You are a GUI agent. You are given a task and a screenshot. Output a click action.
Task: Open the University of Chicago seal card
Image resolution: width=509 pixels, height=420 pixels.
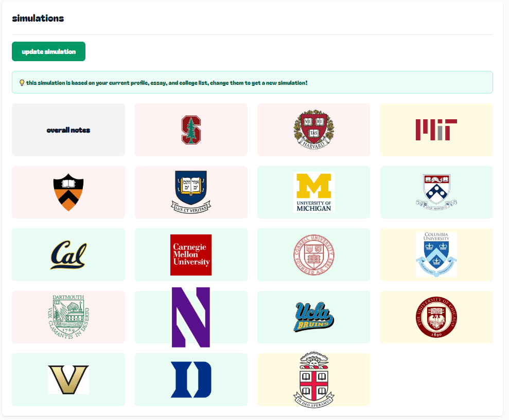click(x=436, y=317)
